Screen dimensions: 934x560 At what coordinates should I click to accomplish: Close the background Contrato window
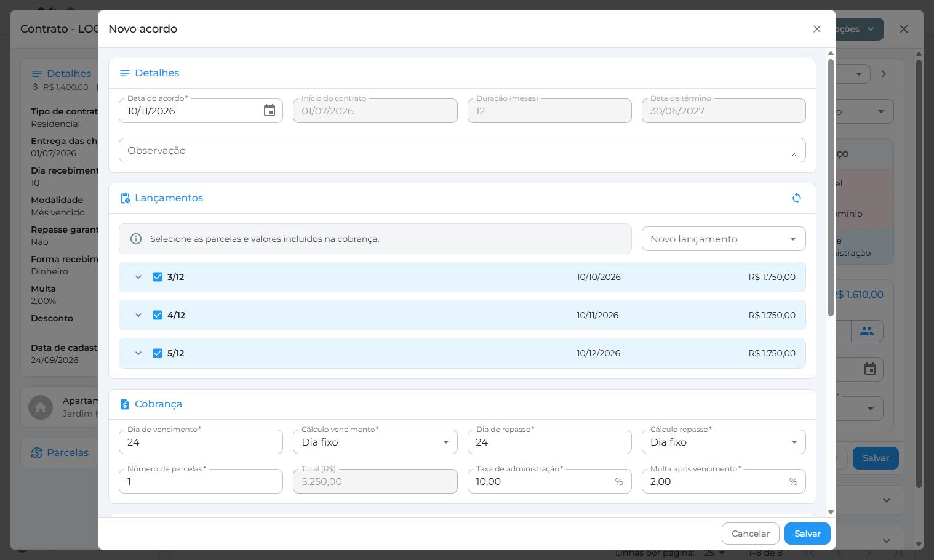[x=904, y=29]
